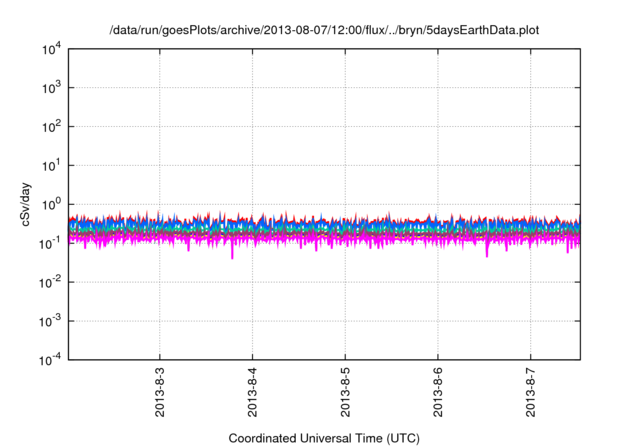Click the 10^0 y-axis tick label
Image resolution: width=640 pixels, height=448 pixels.
[51, 204]
